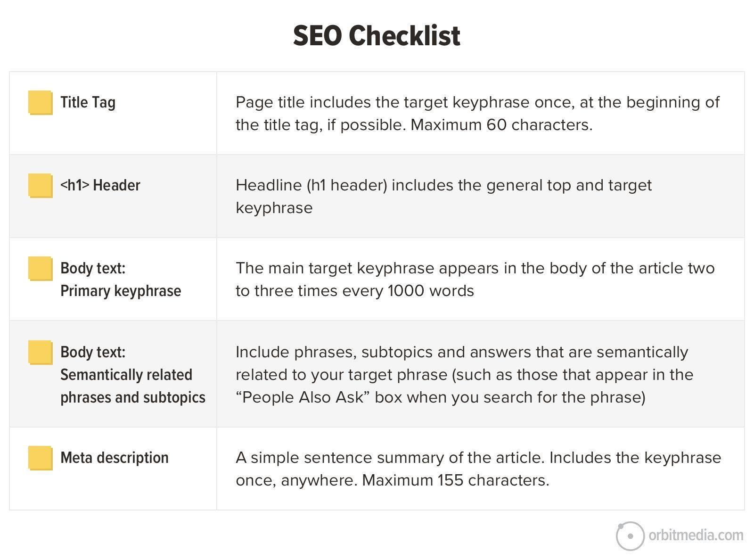Viewport: 754px width, 560px height.
Task: Click the Primary keyphrase label text
Action: tap(121, 291)
